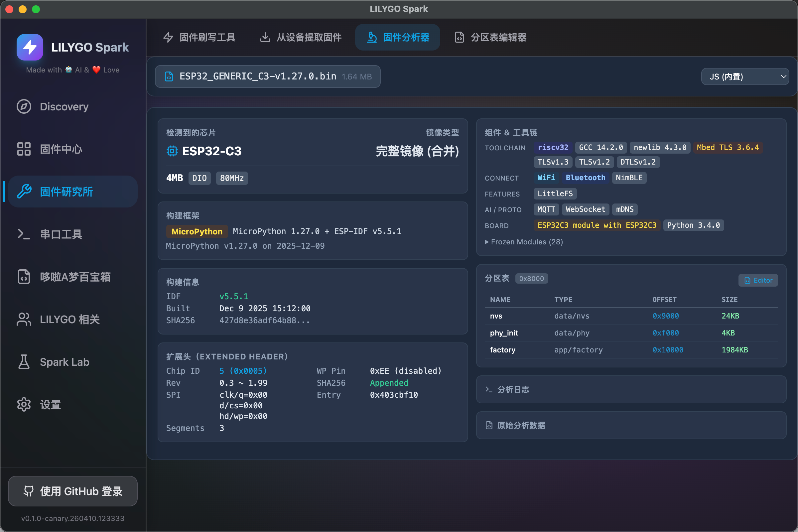Open LILYGO 相关 in the sidebar
798x532 pixels.
click(73, 319)
